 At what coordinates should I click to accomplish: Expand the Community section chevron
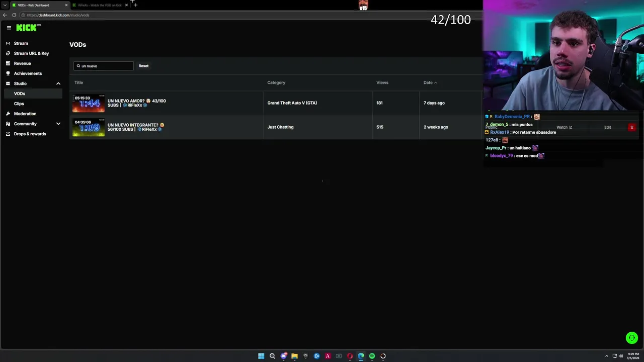point(58,124)
